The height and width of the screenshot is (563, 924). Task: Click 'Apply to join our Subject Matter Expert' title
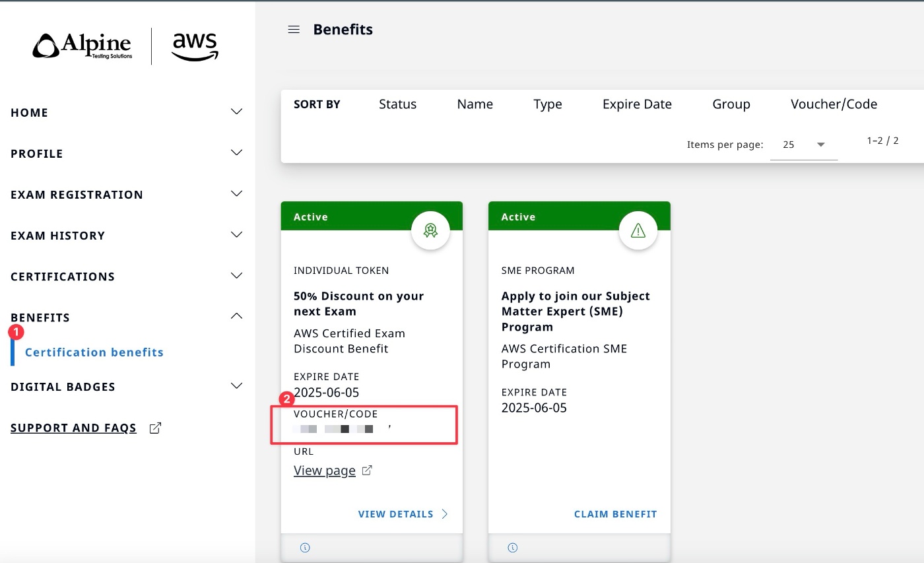coord(576,312)
